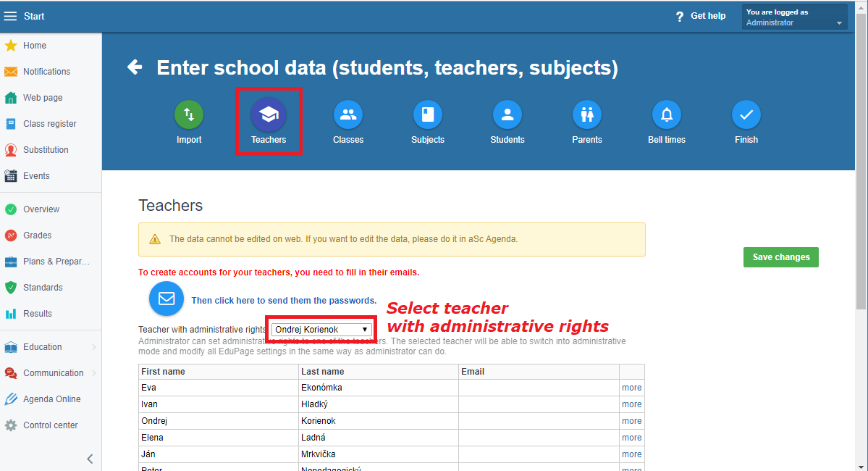Click the blue envelope send passwords icon

coord(166,299)
